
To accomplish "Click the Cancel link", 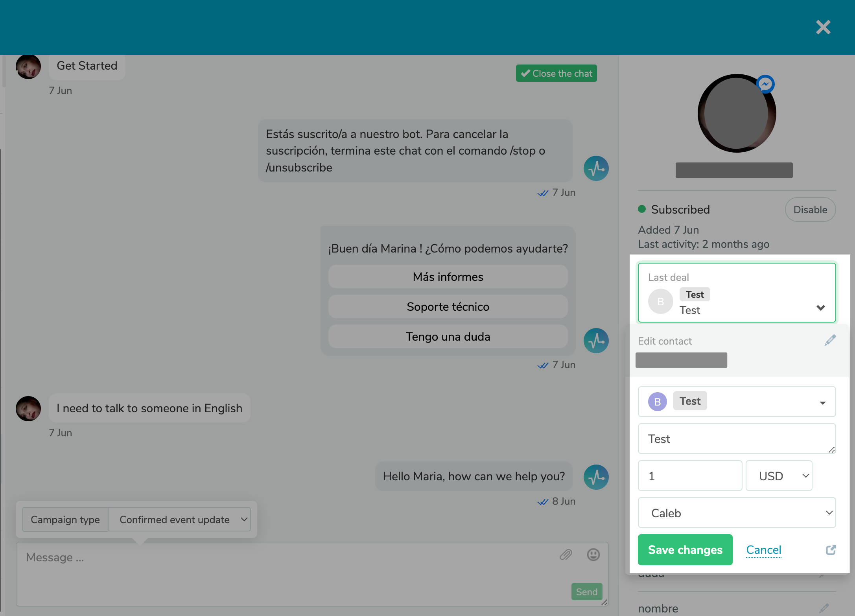I will click(763, 550).
